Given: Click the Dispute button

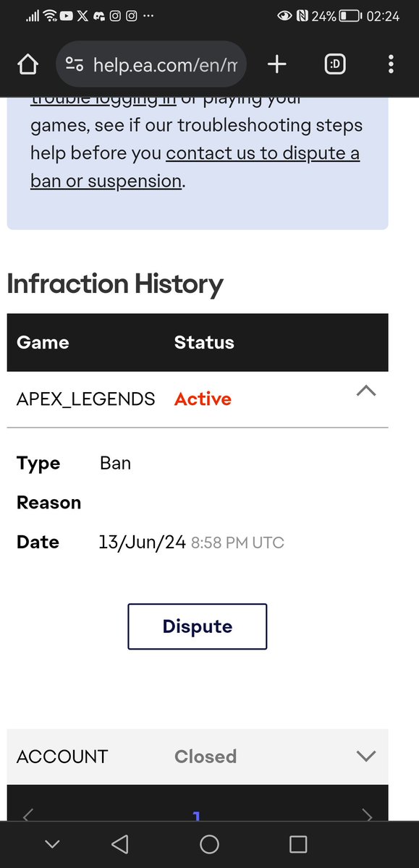Looking at the screenshot, I should coord(198,626).
